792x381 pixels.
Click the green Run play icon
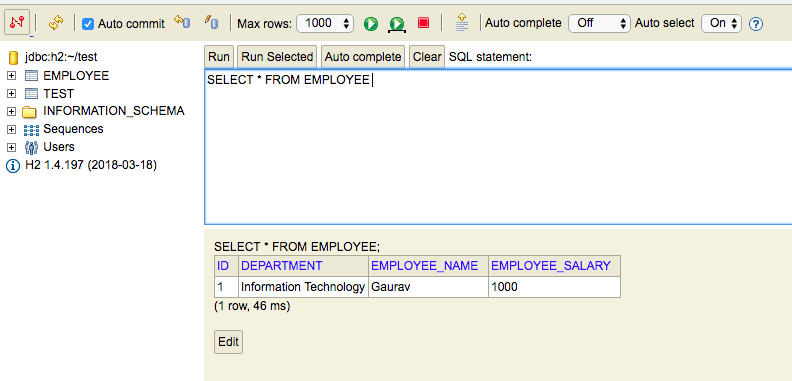(371, 23)
